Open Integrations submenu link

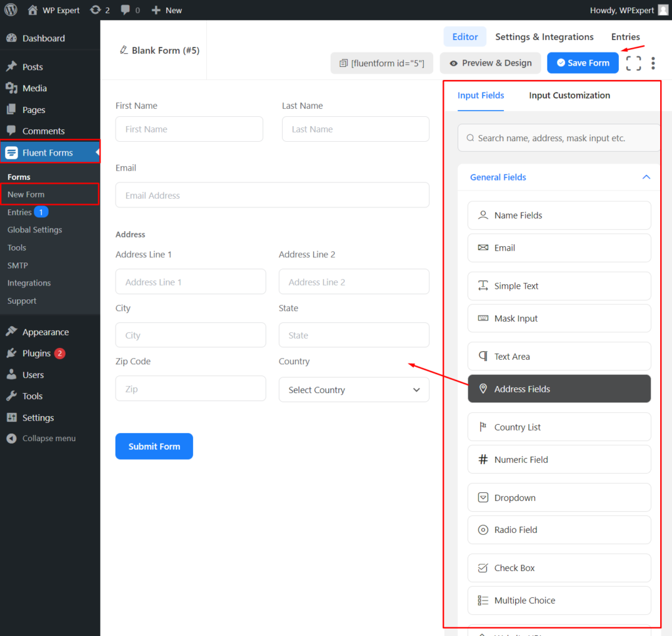(x=29, y=283)
